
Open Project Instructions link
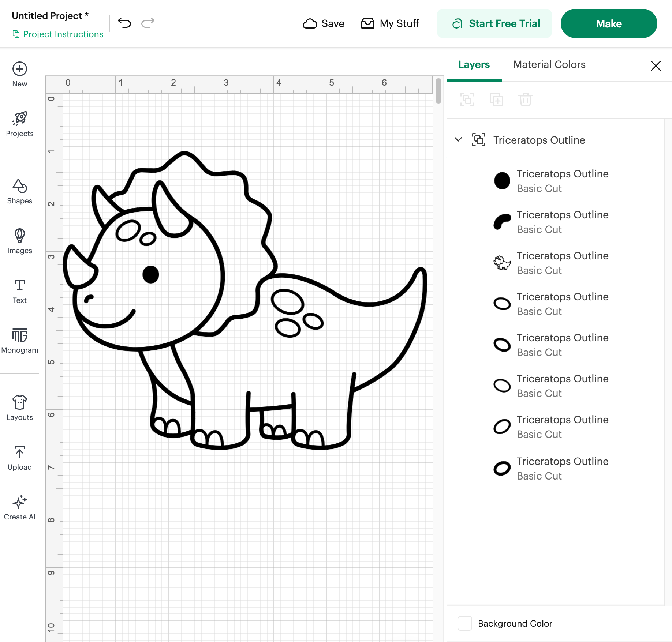tap(58, 34)
